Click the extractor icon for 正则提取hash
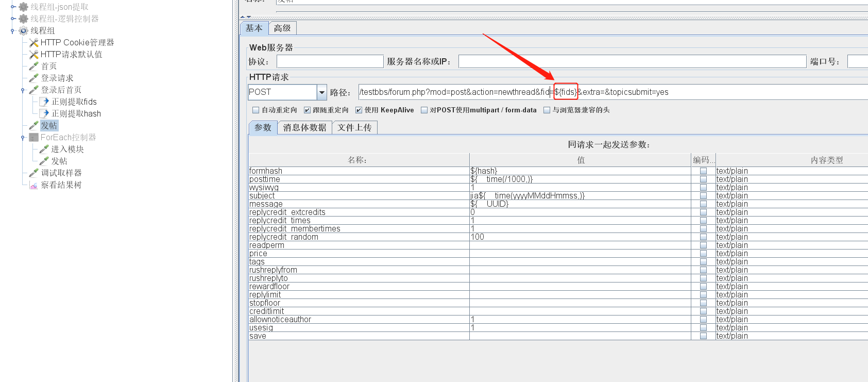Viewport: 868px width, 382px height. (44, 113)
